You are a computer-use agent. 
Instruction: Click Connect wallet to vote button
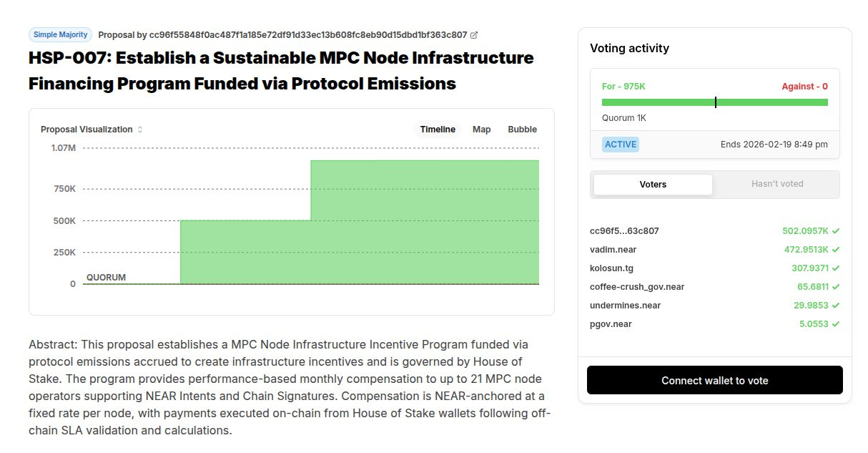tap(715, 381)
